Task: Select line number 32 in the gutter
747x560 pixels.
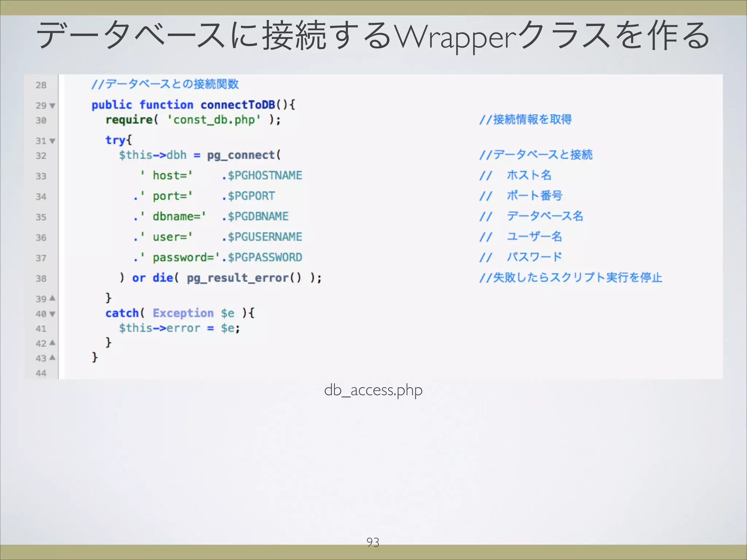Action: click(41, 156)
